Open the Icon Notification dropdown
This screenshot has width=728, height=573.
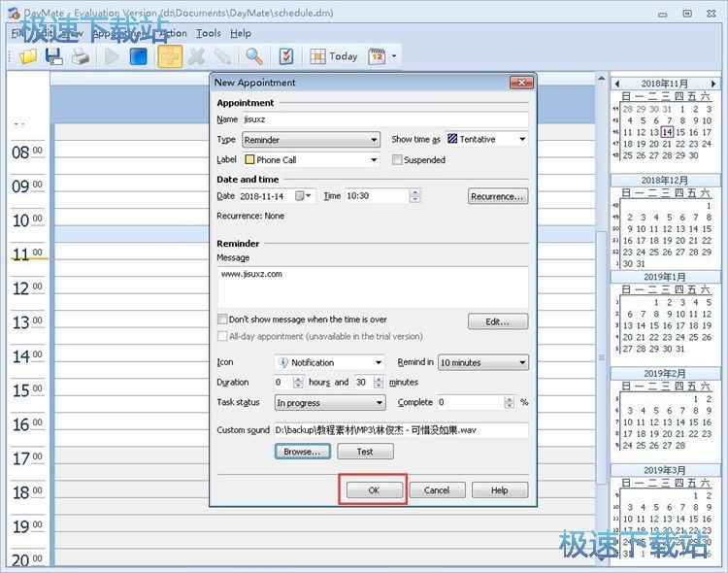pos(330,362)
